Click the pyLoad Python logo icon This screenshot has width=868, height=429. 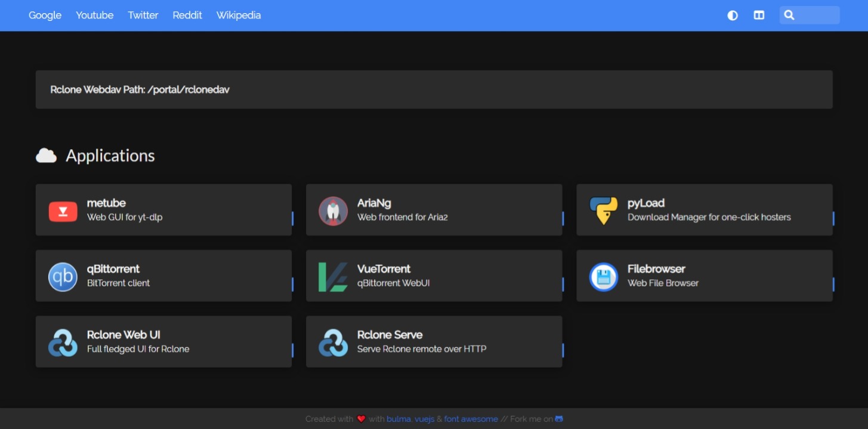pos(603,211)
